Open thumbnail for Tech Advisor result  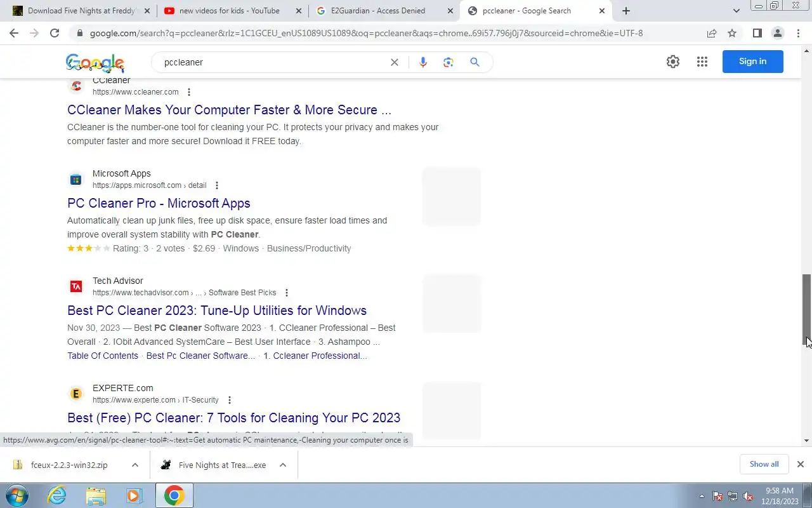(x=452, y=304)
